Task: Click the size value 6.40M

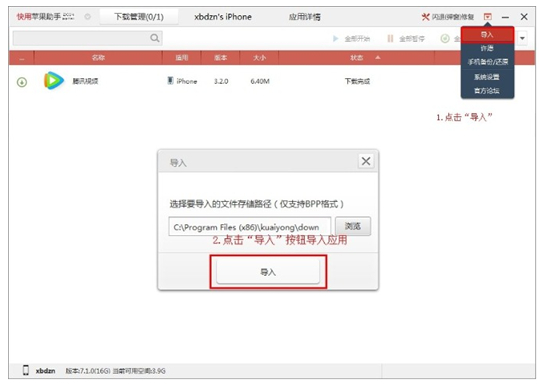Action: (x=260, y=81)
